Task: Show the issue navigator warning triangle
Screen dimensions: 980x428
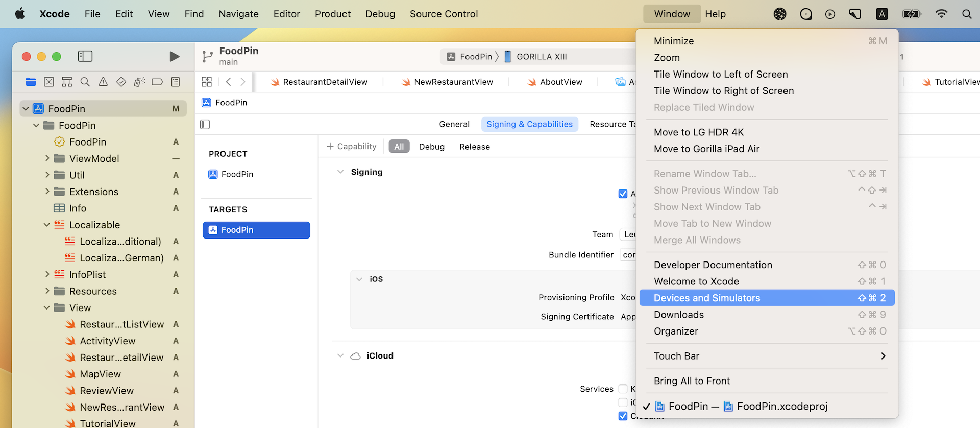Action: point(103,82)
